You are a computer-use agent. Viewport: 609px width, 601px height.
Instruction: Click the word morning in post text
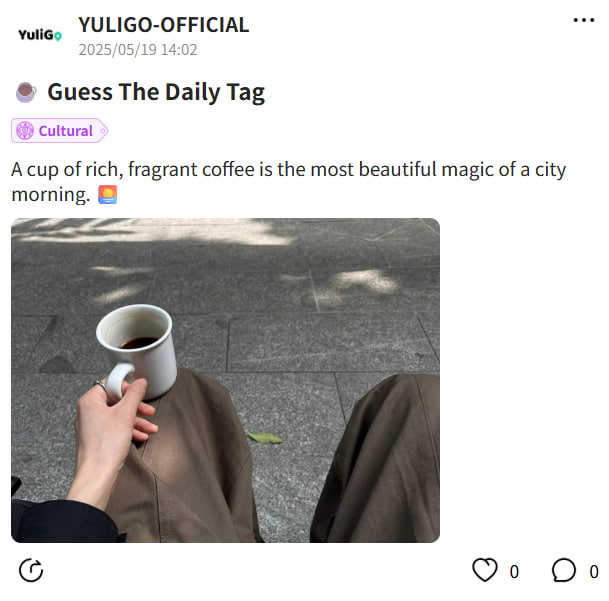pos(50,195)
